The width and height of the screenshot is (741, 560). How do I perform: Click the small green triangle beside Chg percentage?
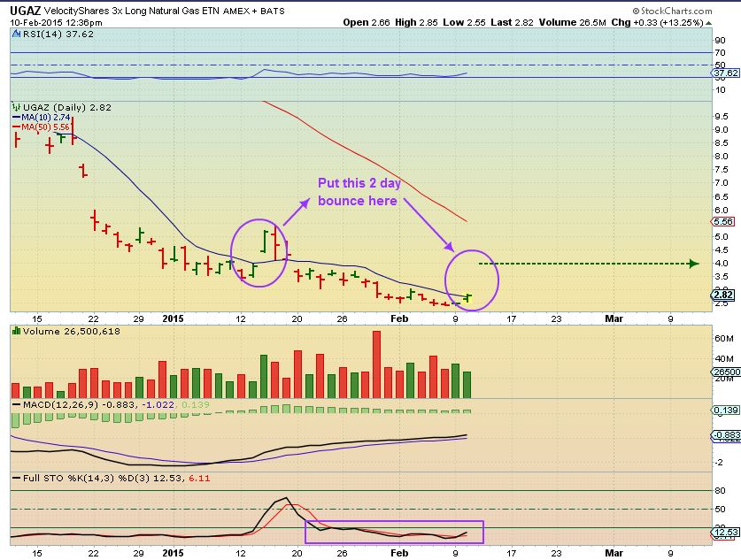click(x=708, y=23)
